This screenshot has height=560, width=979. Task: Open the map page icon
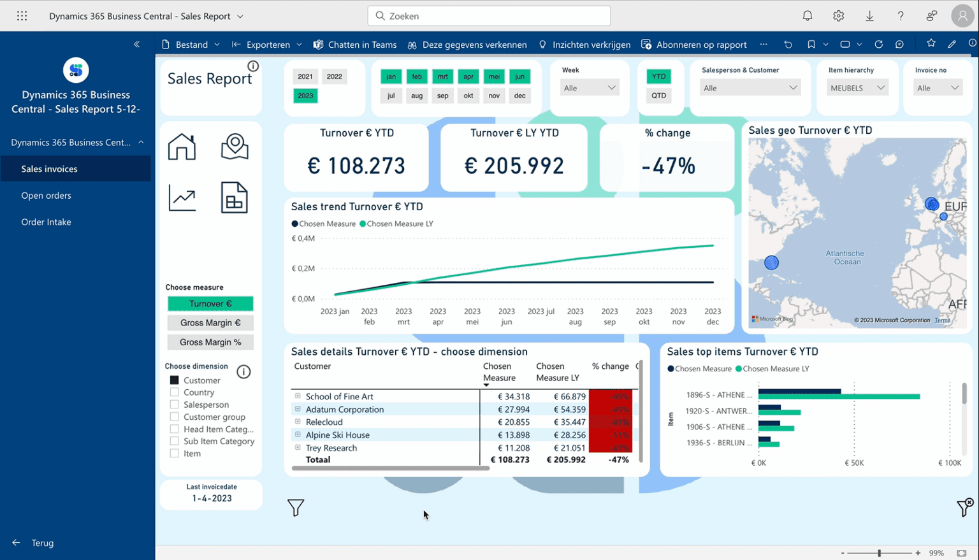[x=235, y=147]
